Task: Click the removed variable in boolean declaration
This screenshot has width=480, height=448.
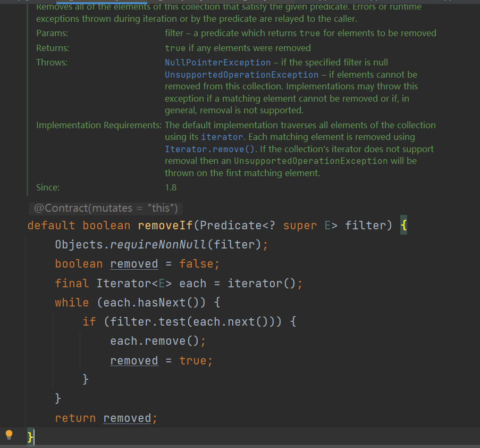Action: click(134, 264)
